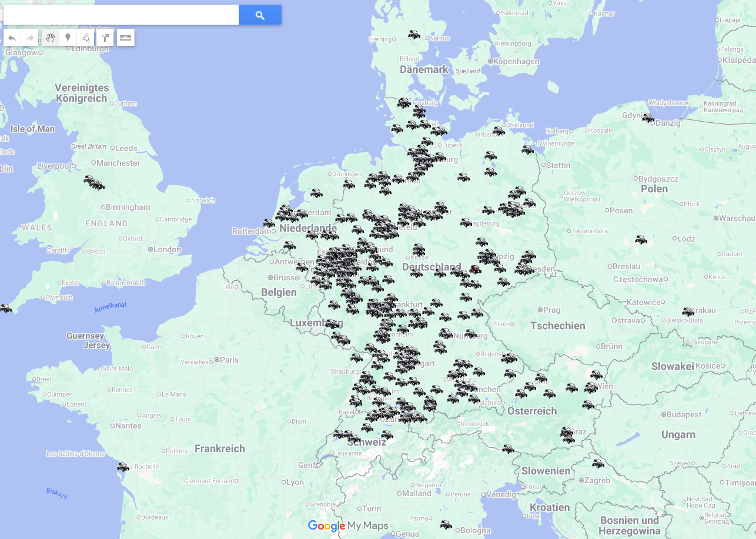Click the Redo arrow in the toolbar
The width and height of the screenshot is (756, 539).
[30, 38]
